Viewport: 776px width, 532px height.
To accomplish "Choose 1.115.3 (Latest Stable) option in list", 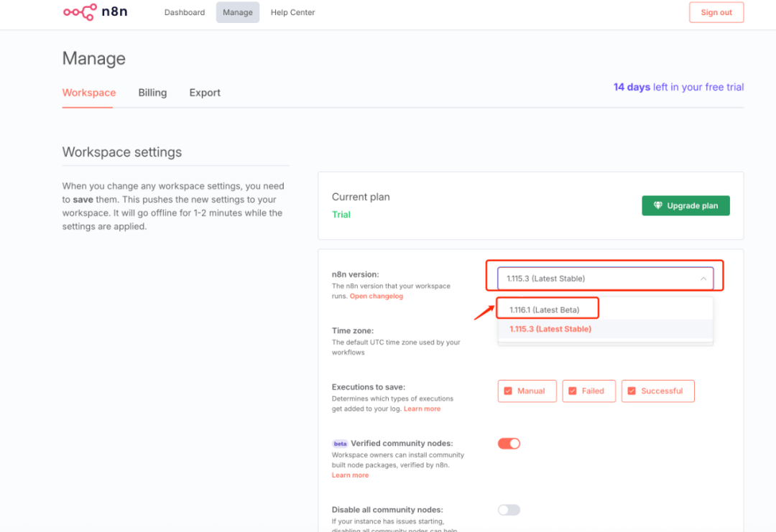I will (x=550, y=329).
